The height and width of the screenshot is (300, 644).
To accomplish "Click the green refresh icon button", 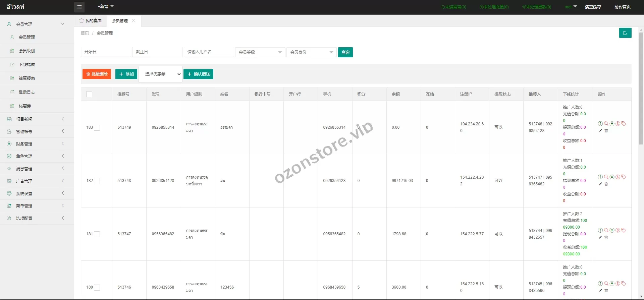I will [x=625, y=33].
